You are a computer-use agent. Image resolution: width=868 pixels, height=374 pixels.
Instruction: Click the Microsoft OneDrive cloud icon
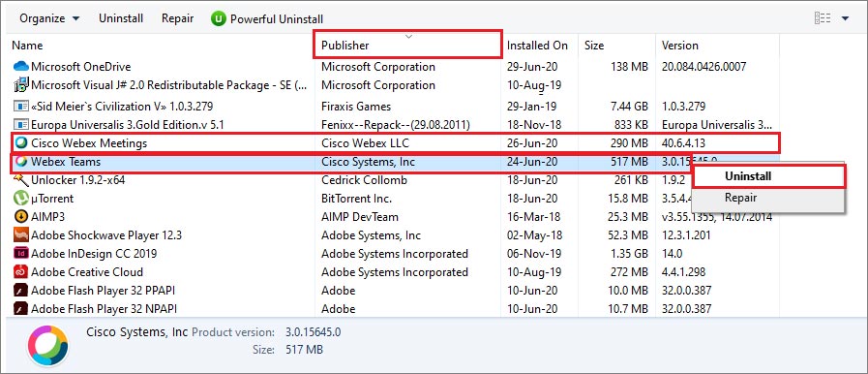(x=21, y=67)
